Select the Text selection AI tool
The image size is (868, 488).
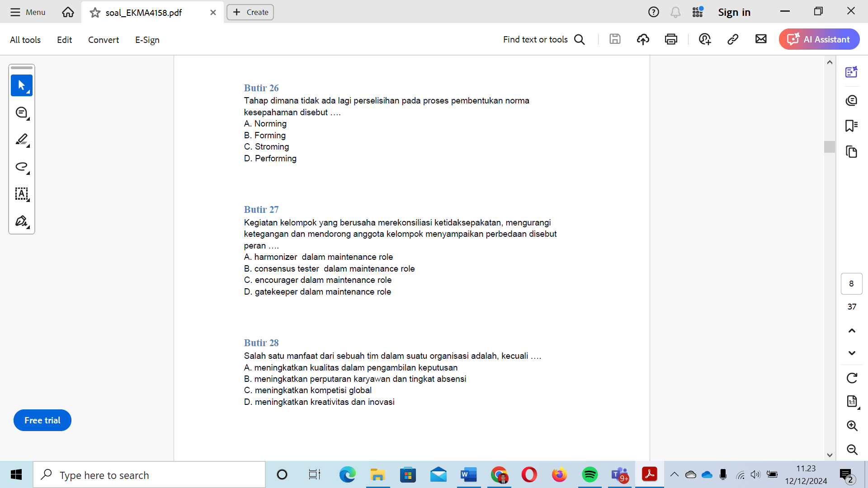click(x=22, y=194)
